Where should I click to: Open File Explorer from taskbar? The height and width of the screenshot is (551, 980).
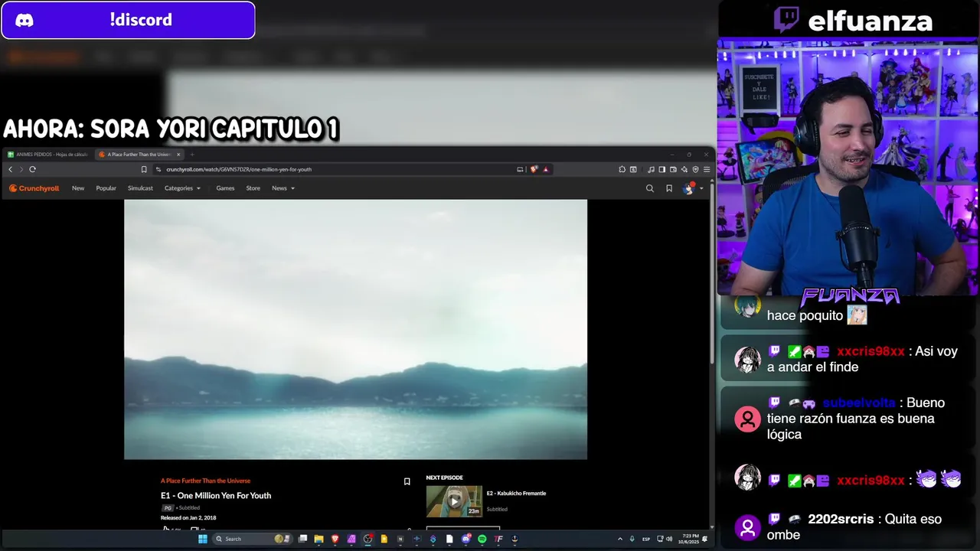[318, 539]
